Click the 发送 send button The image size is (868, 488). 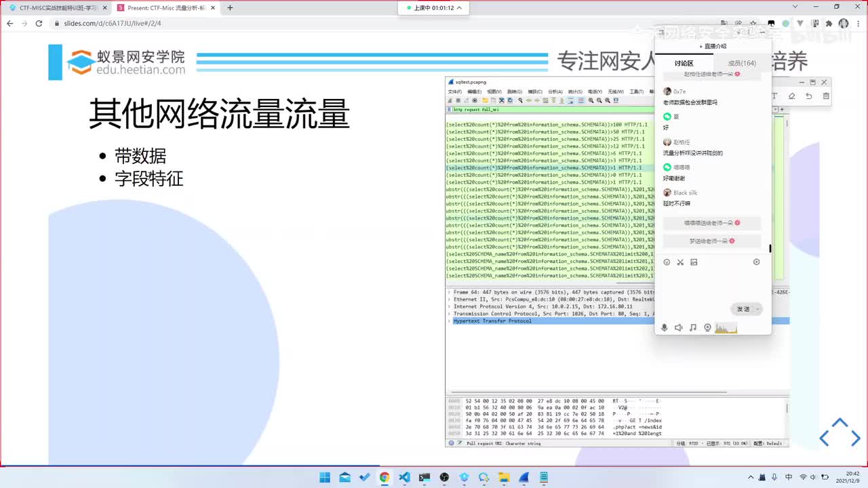(x=743, y=309)
